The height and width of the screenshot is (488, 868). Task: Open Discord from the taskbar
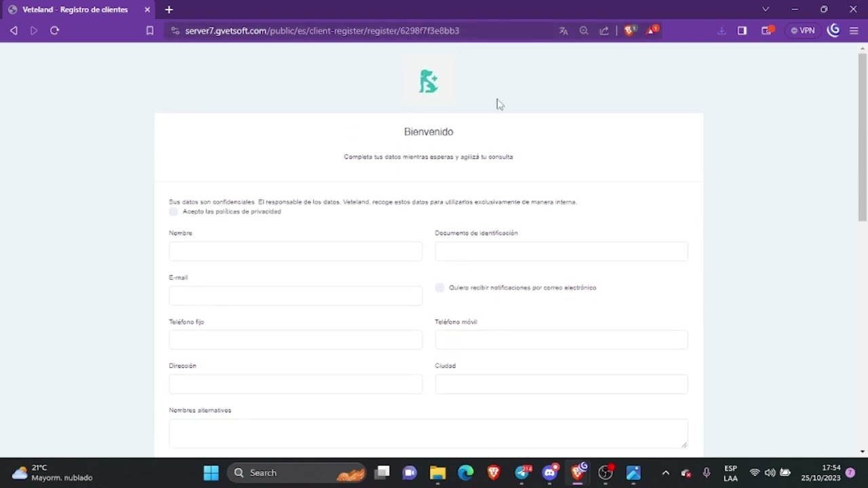(550, 472)
